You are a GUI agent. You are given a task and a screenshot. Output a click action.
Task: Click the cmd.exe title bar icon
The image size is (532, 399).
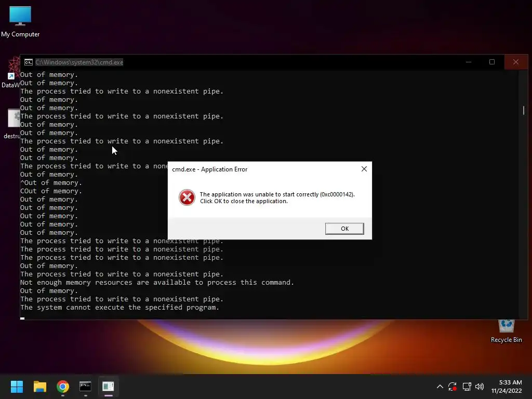tap(29, 62)
